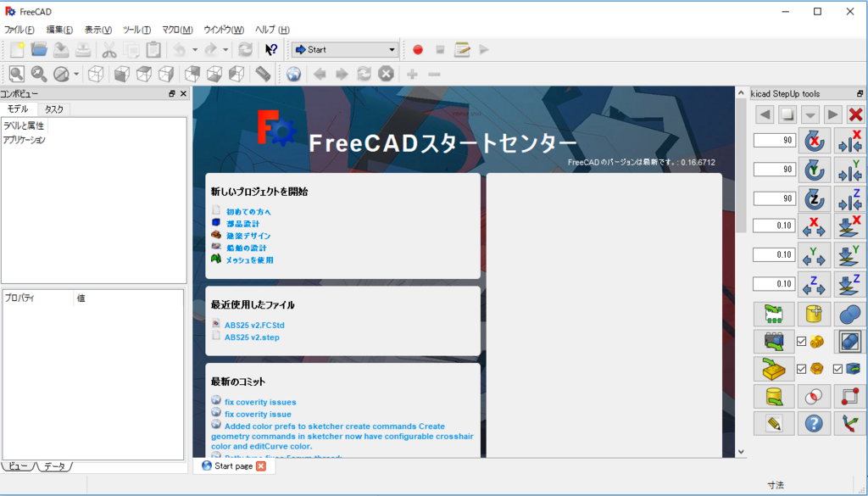This screenshot has width=868, height=496.
Task: Translate along X axis arrows icon
Action: 815,226
